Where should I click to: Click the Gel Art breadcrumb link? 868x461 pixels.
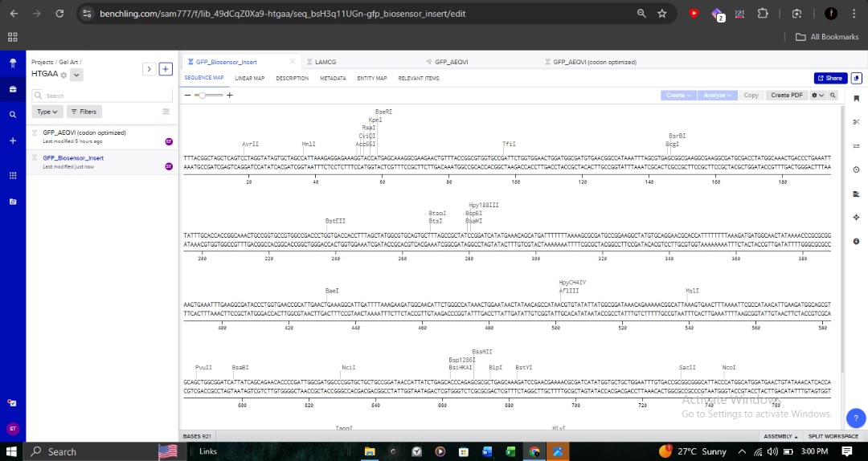tap(68, 62)
